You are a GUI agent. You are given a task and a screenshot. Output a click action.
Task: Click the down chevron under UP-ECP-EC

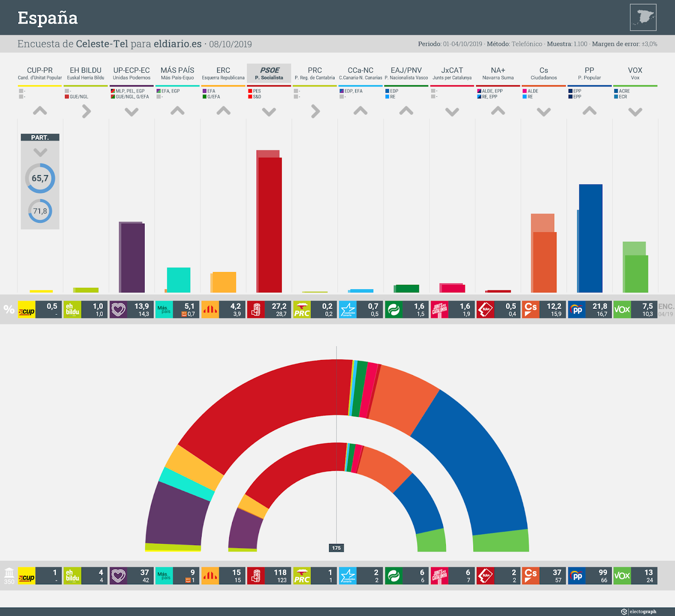coord(132,112)
